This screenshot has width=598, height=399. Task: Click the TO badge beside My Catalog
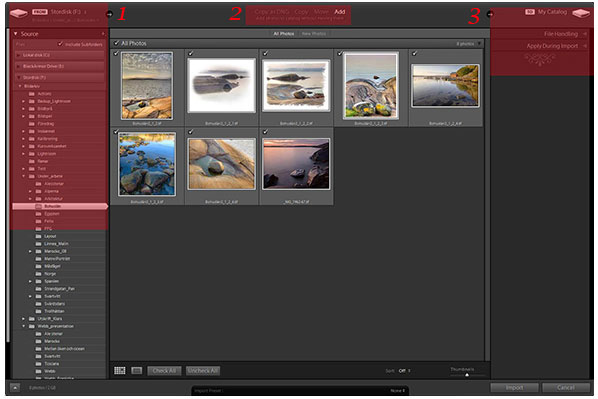(530, 12)
